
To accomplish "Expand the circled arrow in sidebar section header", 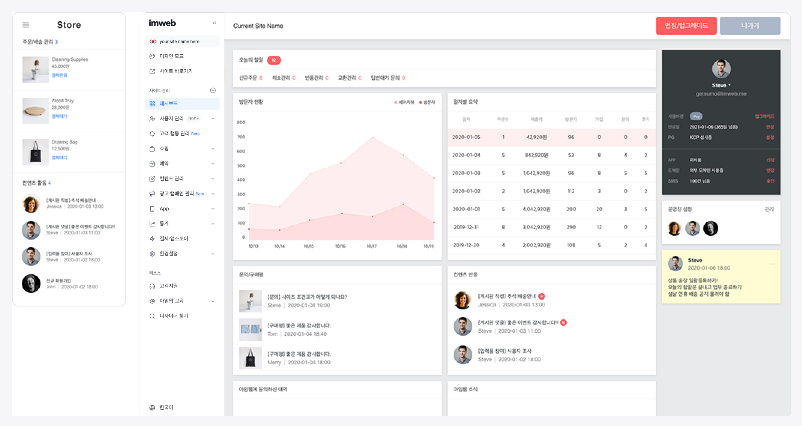I will click(x=212, y=90).
